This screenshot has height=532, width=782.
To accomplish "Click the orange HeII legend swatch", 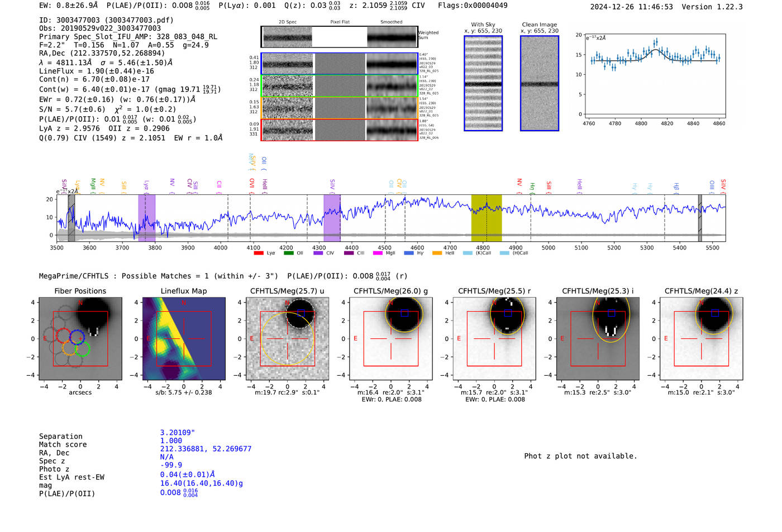I will (x=437, y=253).
